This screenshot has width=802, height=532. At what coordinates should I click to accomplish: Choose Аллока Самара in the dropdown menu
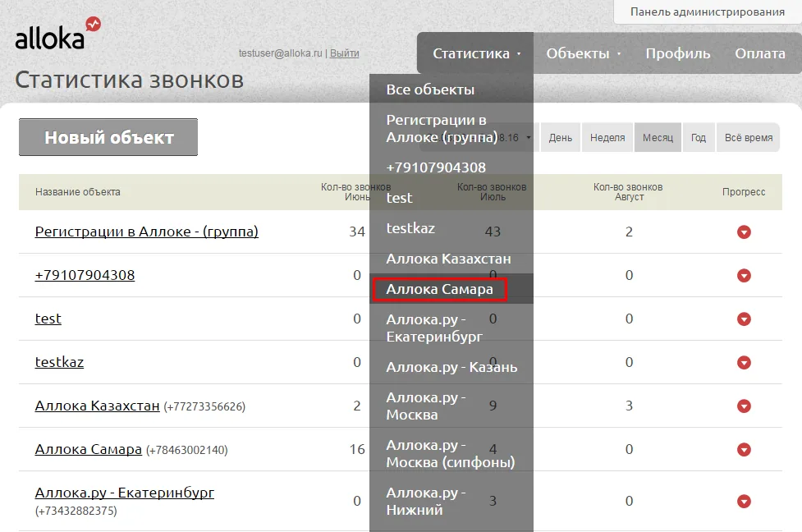click(x=451, y=289)
